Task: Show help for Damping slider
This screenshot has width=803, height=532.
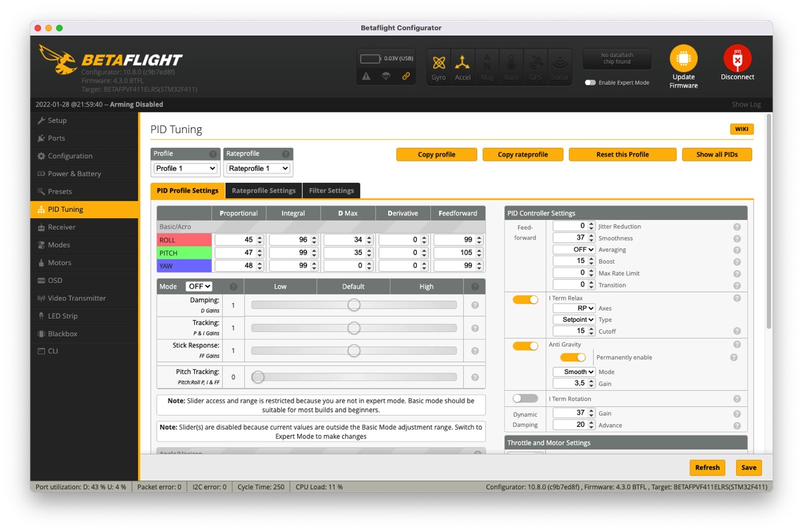Action: [x=474, y=305]
